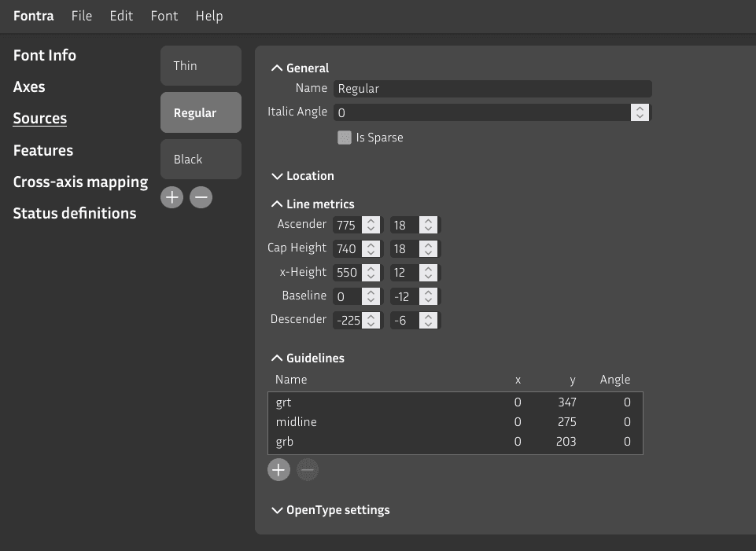
Task: Click the Italic Angle stepper arrows
Action: (x=639, y=112)
